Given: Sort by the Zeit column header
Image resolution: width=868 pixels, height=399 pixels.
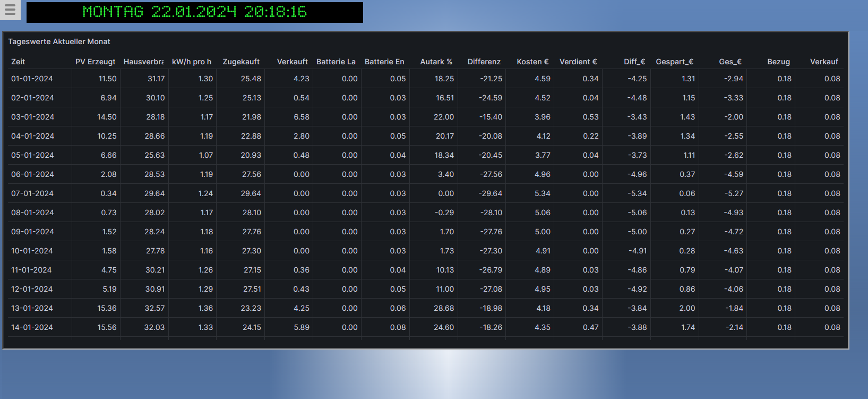Looking at the screenshot, I should (18, 62).
